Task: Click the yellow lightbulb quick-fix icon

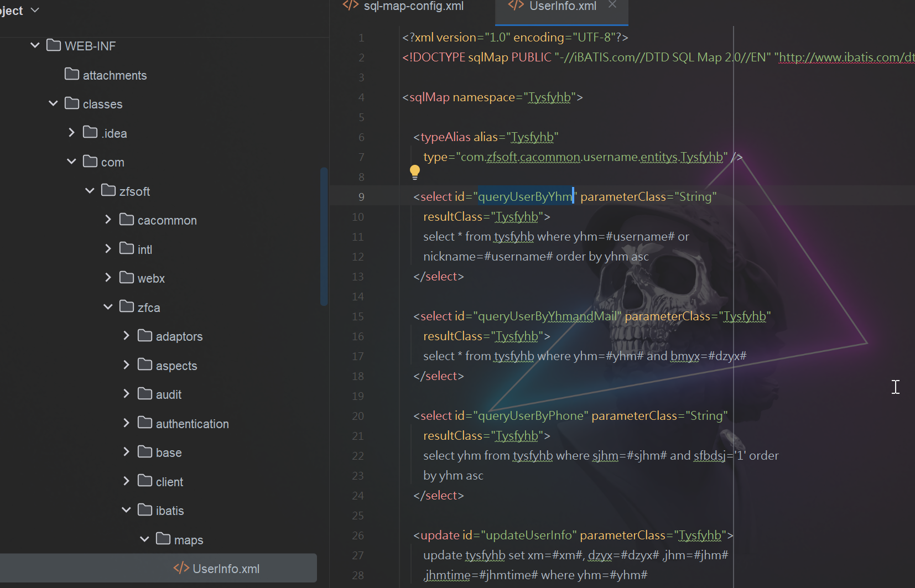Action: [415, 172]
